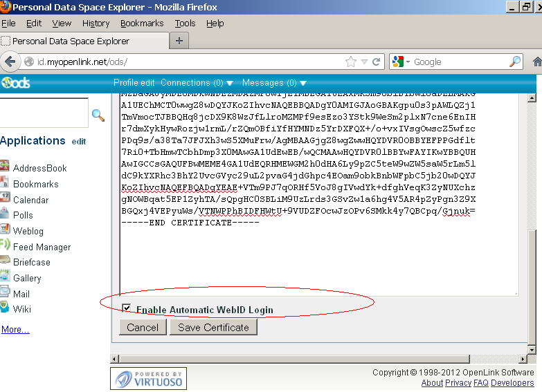Open the Calendar application icon
The image size is (542, 392).
click(4, 199)
